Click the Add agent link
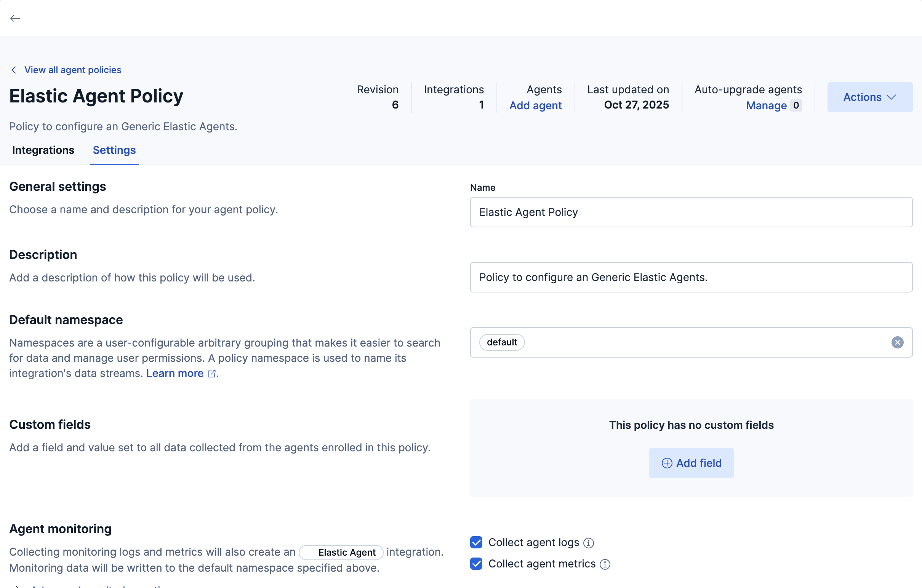This screenshot has width=922, height=588. click(x=535, y=105)
